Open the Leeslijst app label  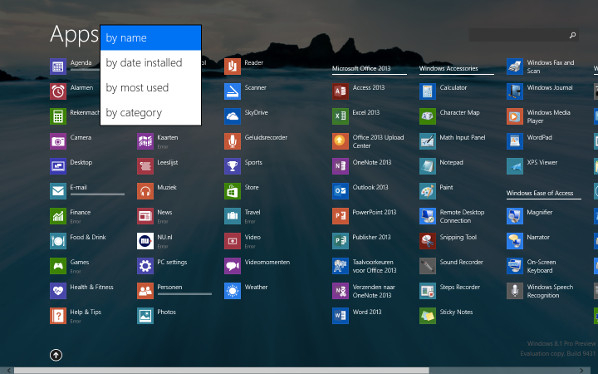(x=167, y=162)
